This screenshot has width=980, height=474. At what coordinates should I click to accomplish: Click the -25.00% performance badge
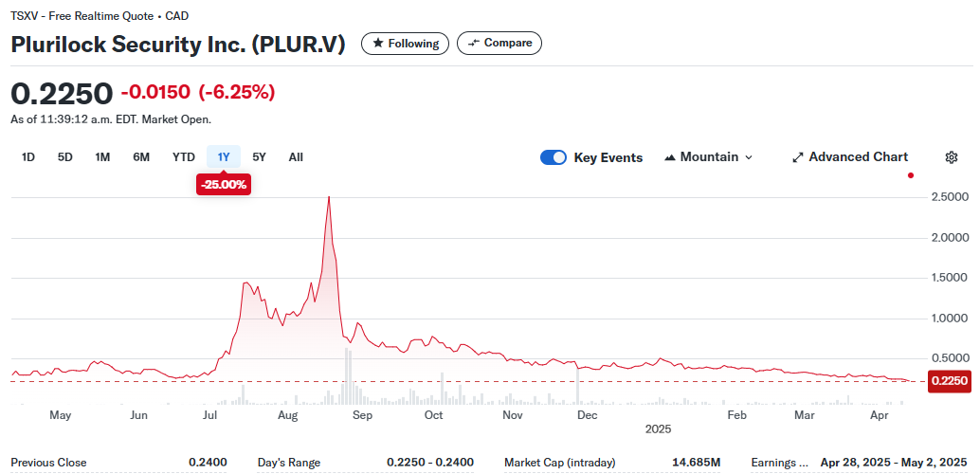pyautogui.click(x=224, y=185)
